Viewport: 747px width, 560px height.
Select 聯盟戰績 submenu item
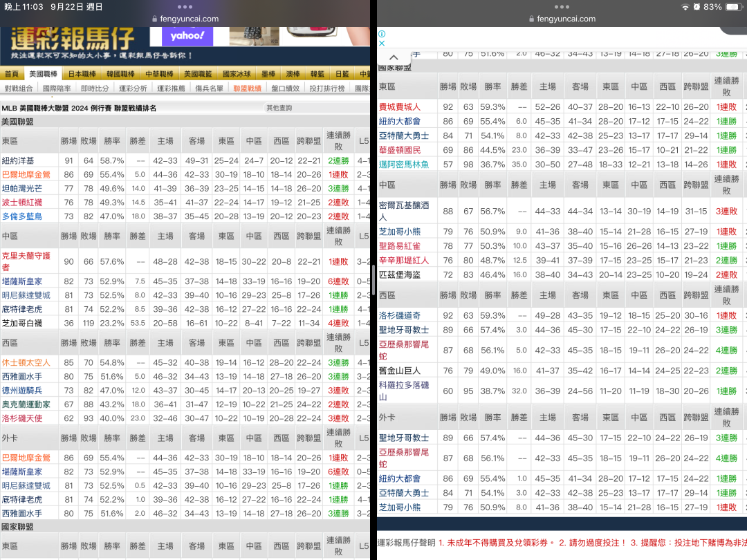pyautogui.click(x=247, y=88)
